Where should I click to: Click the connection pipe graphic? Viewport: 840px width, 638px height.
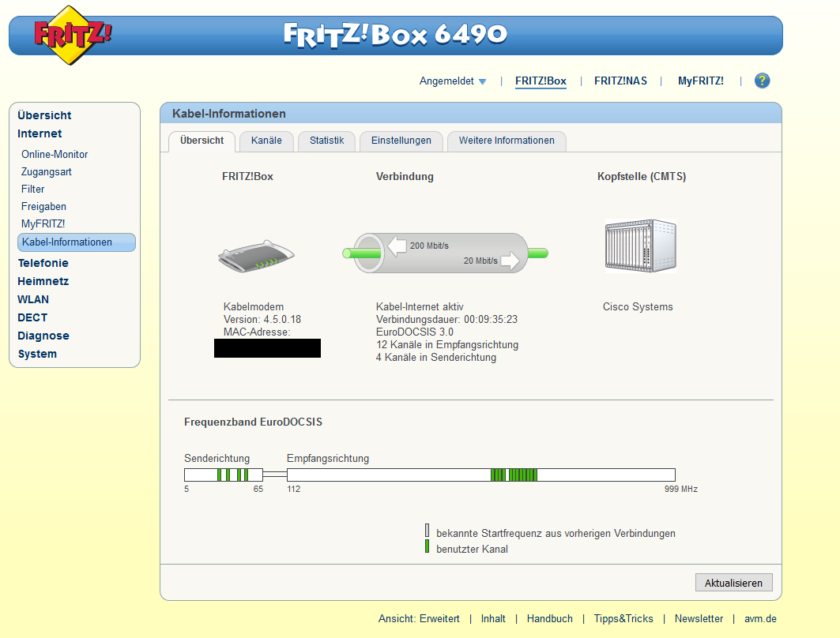445,253
